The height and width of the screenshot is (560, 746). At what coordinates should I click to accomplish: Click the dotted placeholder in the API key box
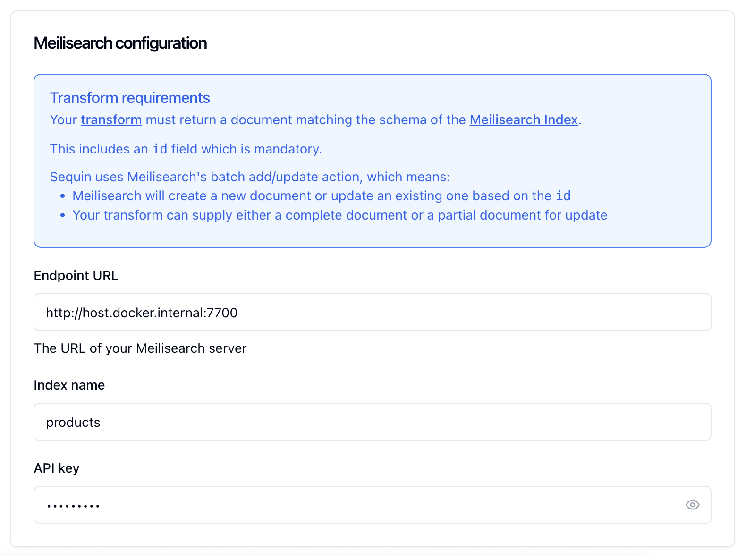[x=73, y=505]
